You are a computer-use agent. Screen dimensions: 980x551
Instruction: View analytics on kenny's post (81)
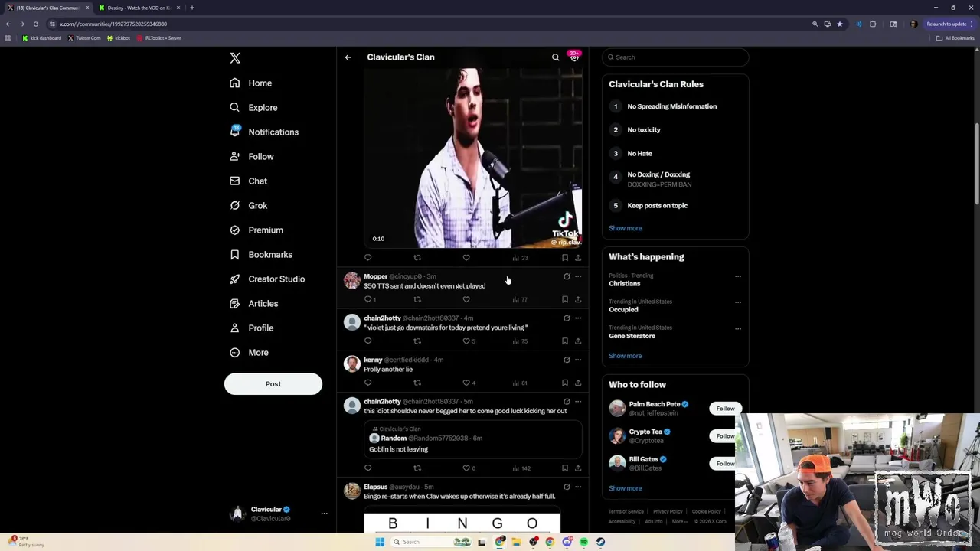(x=520, y=383)
